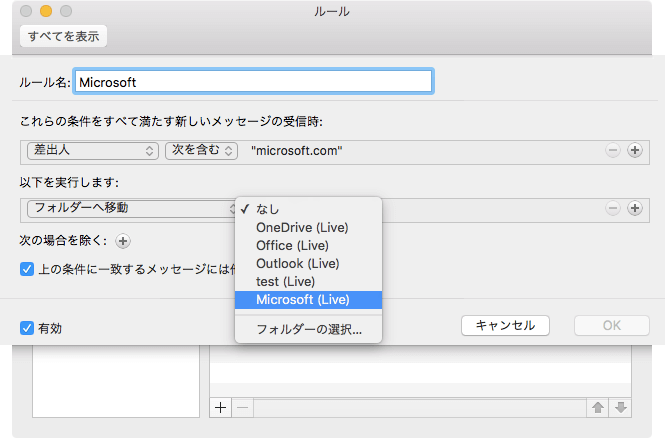Move rule down with the down arrow

[620, 408]
